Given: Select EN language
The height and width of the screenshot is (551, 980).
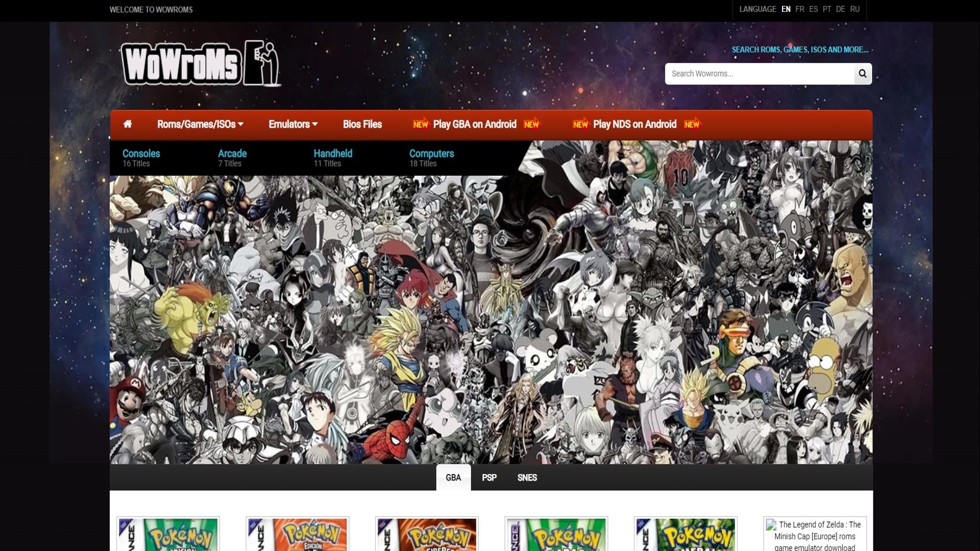Looking at the screenshot, I should (786, 9).
